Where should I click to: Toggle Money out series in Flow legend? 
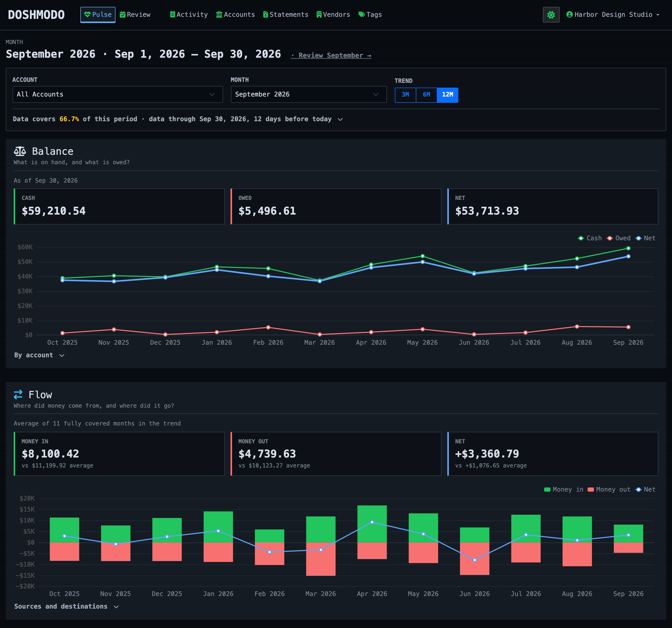pyautogui.click(x=609, y=489)
